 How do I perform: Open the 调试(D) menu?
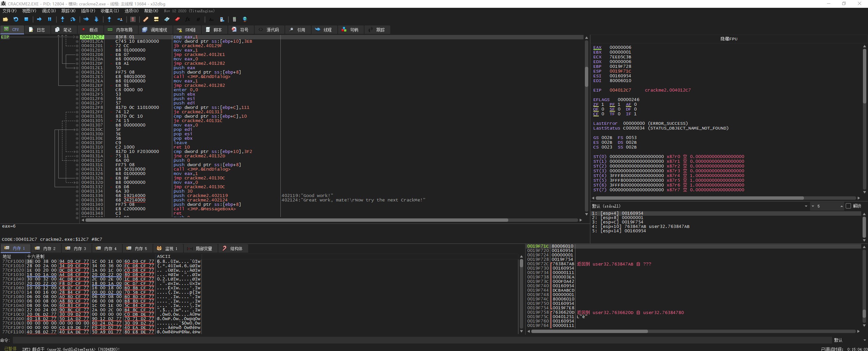[x=48, y=11]
